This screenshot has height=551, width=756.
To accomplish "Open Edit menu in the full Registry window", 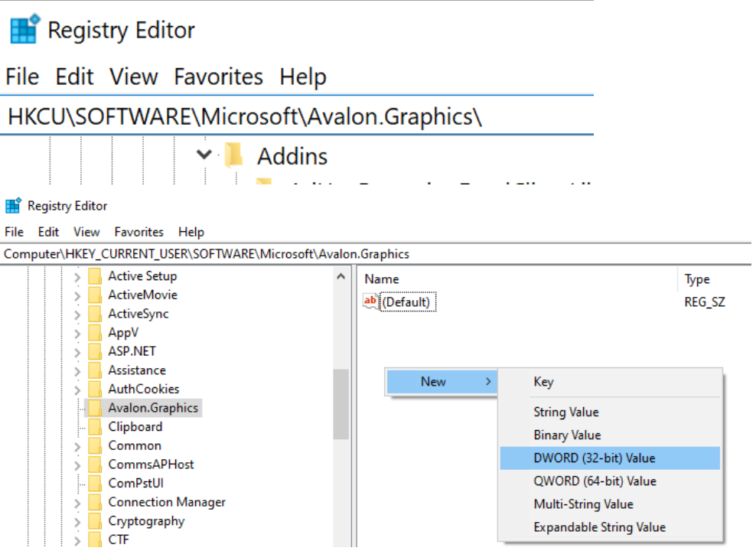I will tap(48, 232).
